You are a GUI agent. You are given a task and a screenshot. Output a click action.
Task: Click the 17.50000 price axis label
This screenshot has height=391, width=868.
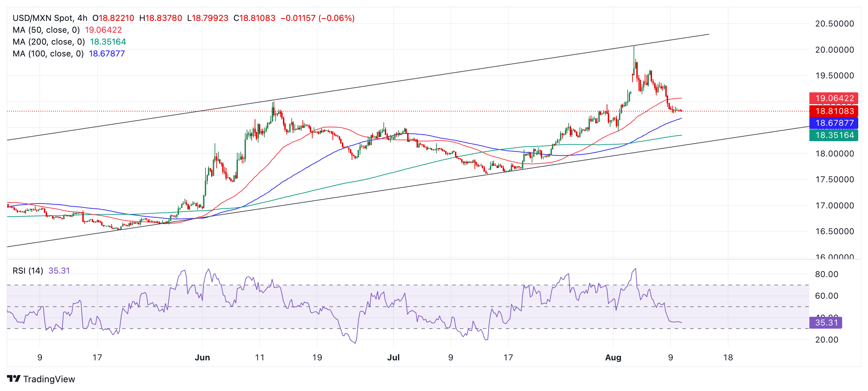[835, 179]
